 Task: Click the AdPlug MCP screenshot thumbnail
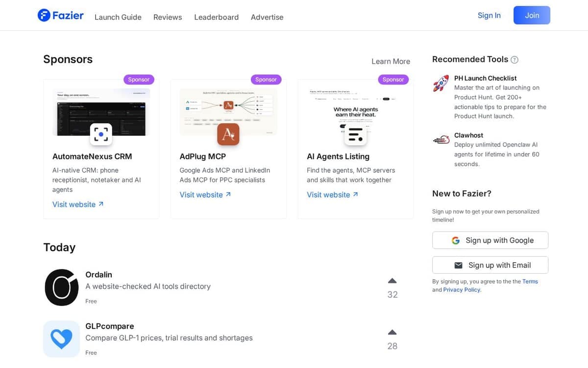click(x=228, y=112)
